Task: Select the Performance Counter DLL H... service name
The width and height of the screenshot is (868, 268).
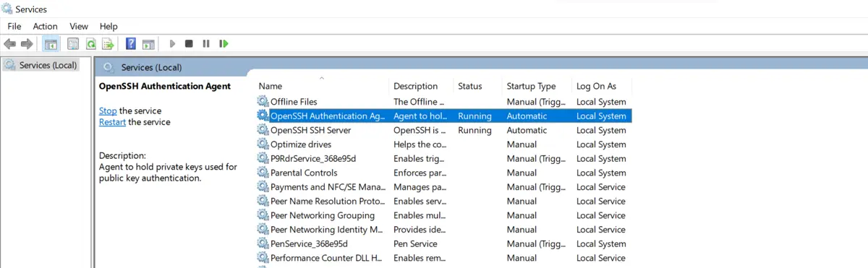Action: coord(327,258)
